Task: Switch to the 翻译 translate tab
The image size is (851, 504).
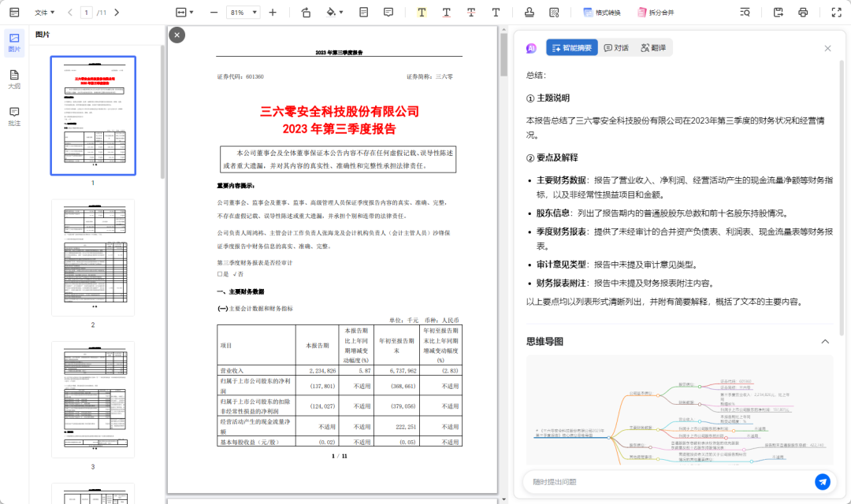Action: click(x=653, y=48)
